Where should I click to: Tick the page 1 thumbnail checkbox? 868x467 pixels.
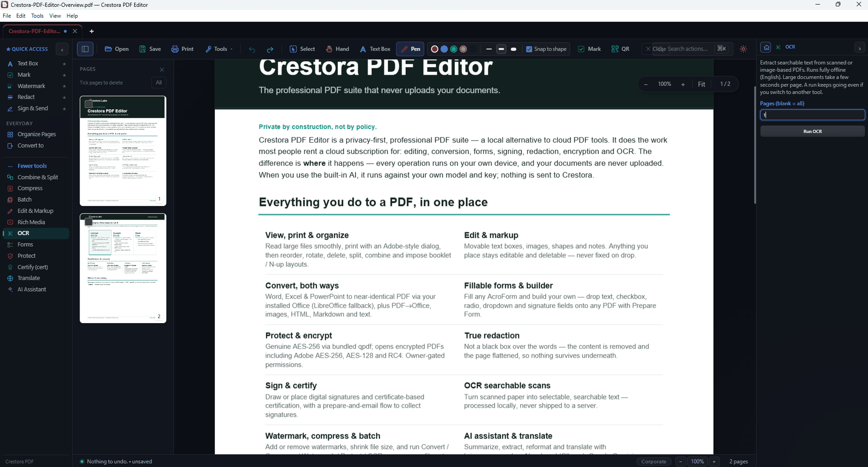[89, 104]
